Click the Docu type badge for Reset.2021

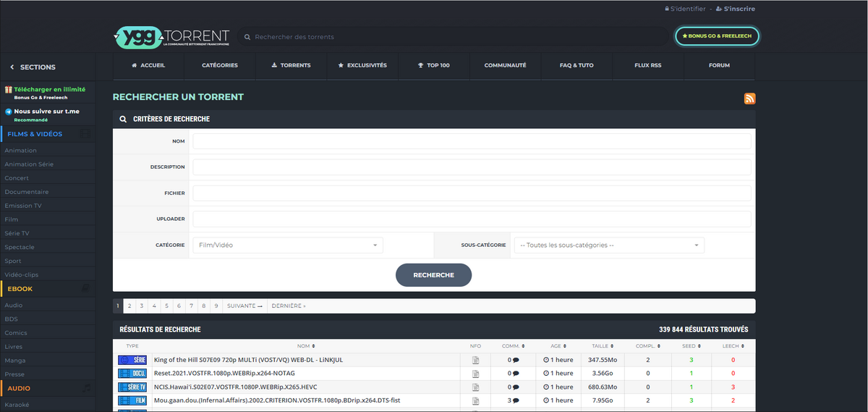click(132, 374)
